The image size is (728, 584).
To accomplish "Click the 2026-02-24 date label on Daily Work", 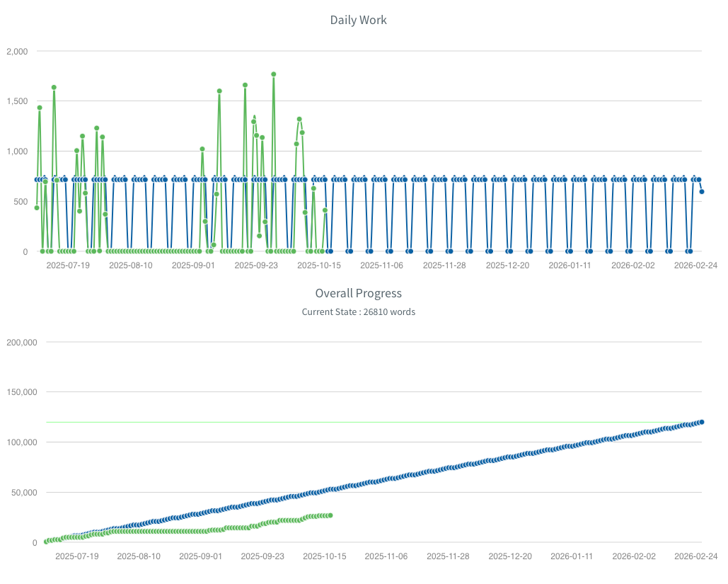I will coord(696,265).
